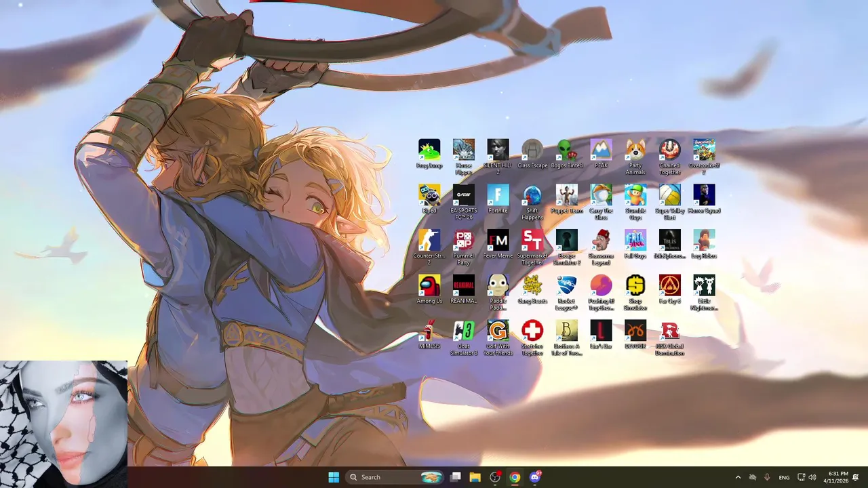Open the Stretcher Together shortcut
This screenshot has width=868, height=488.
point(532,339)
